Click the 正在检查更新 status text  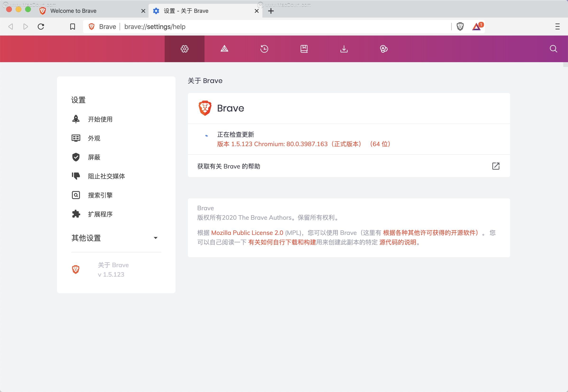(x=236, y=135)
